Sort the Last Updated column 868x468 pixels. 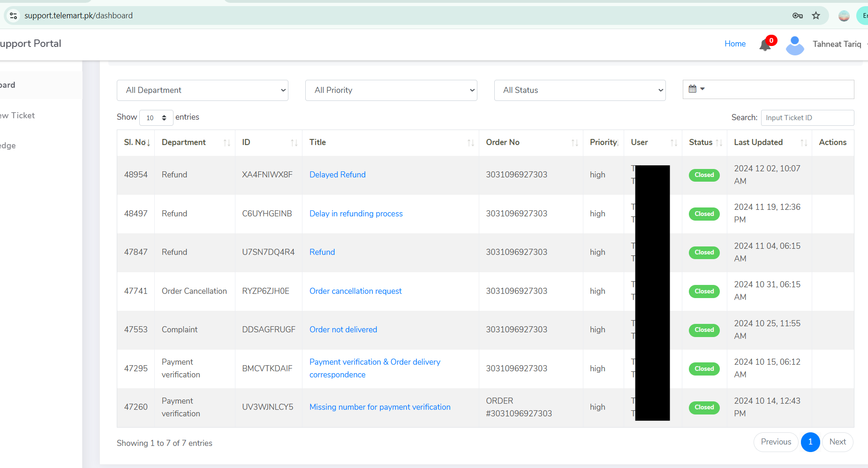[804, 143]
